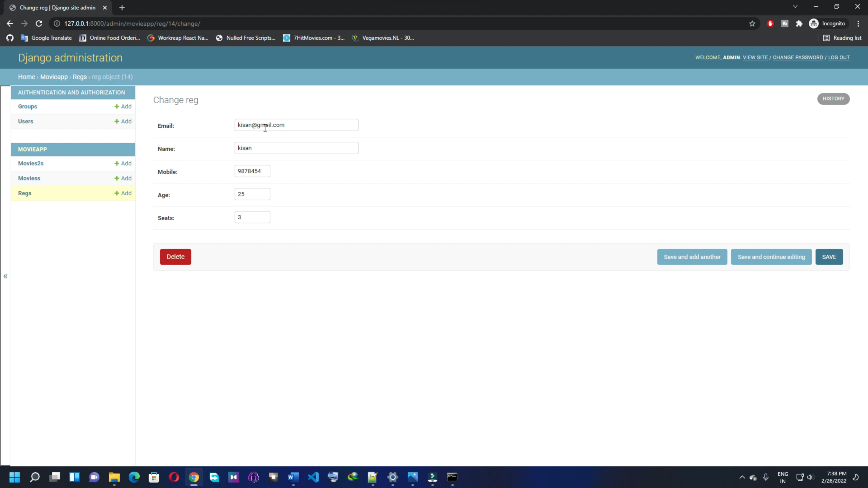Image resolution: width=868 pixels, height=488 pixels.
Task: Open the browser tab search dropdown
Action: point(795,7)
